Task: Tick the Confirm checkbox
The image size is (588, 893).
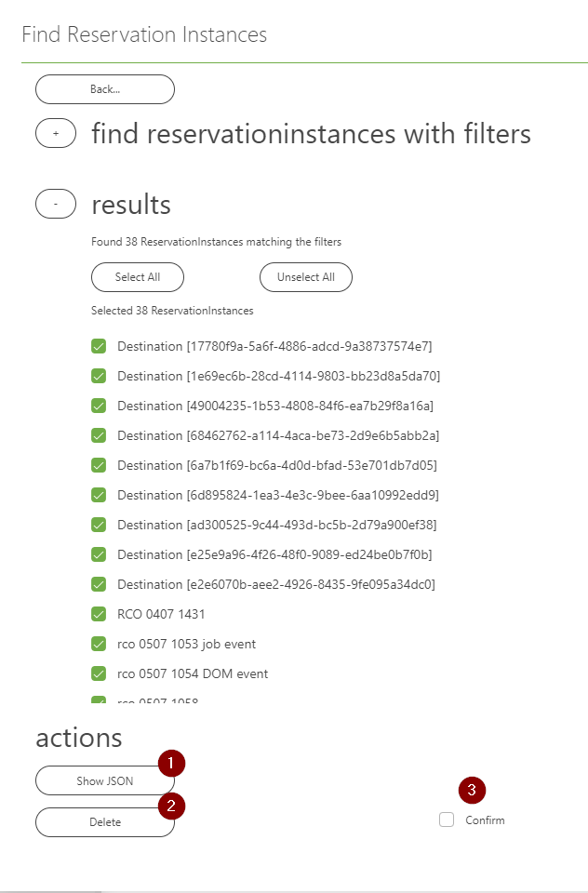Action: (447, 820)
